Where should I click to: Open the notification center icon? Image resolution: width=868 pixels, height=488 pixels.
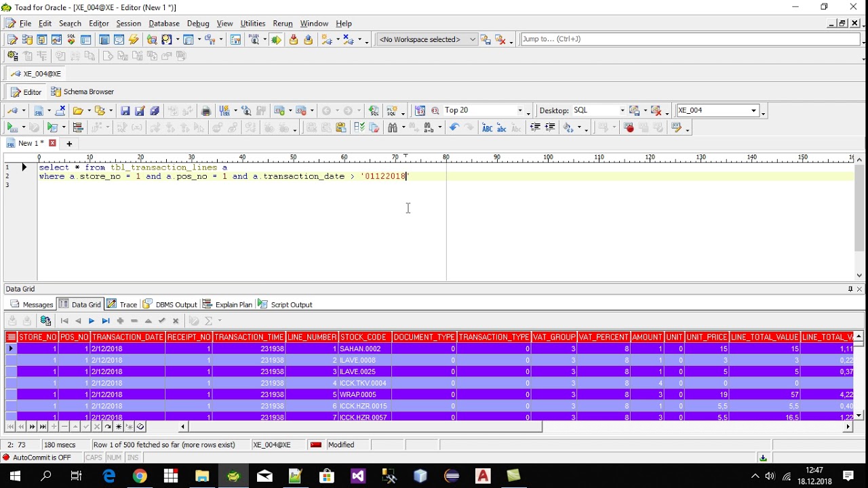click(x=848, y=476)
